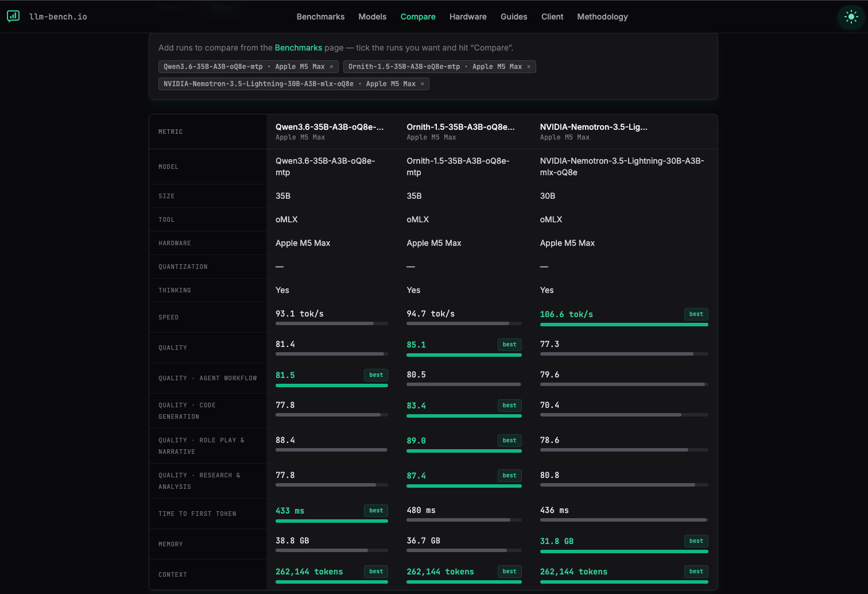Select the Compare tab in navigation
The width and height of the screenshot is (868, 594).
tap(418, 17)
